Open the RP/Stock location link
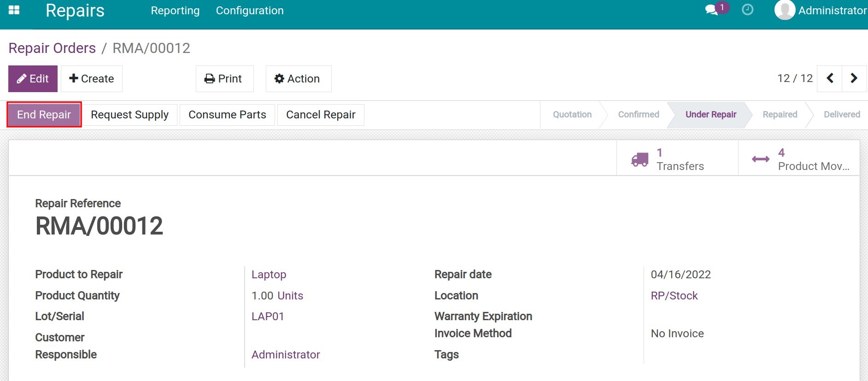The width and height of the screenshot is (868, 381). [x=674, y=296]
